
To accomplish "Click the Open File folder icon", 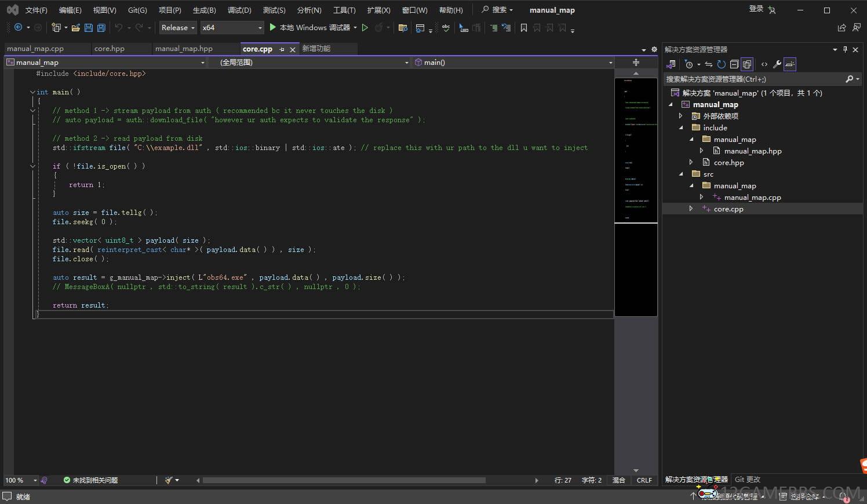I will point(75,28).
